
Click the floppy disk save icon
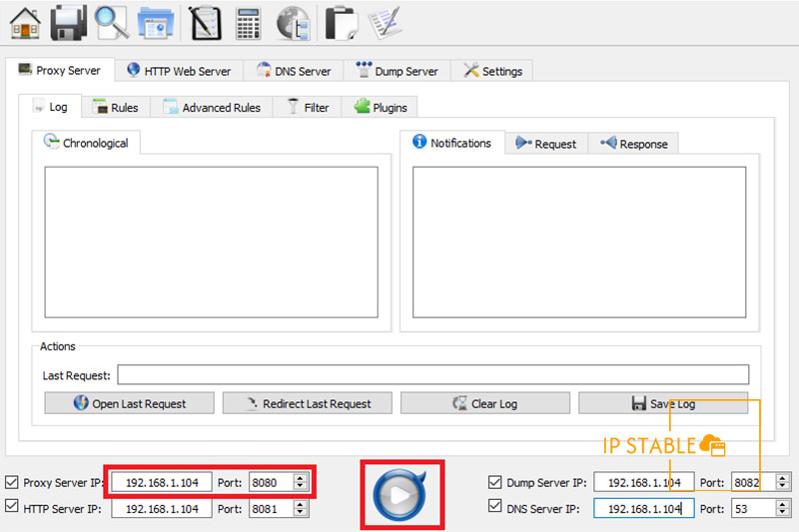[x=69, y=22]
